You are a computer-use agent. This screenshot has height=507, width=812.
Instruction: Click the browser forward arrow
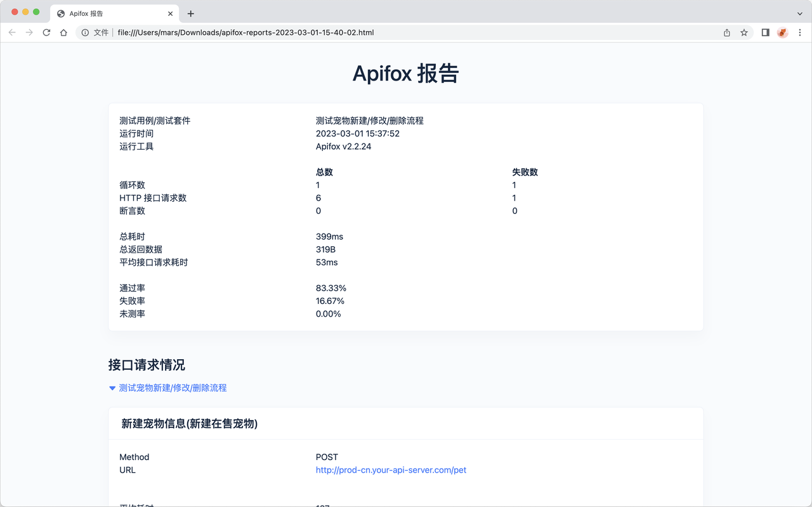[x=29, y=32]
